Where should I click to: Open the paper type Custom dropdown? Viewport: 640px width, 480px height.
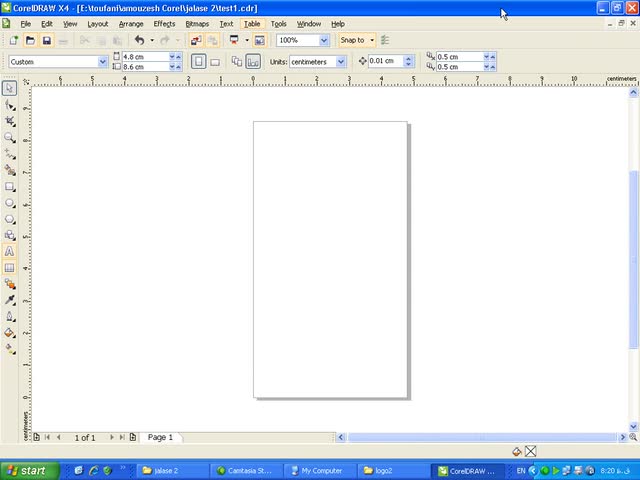pyautogui.click(x=102, y=62)
